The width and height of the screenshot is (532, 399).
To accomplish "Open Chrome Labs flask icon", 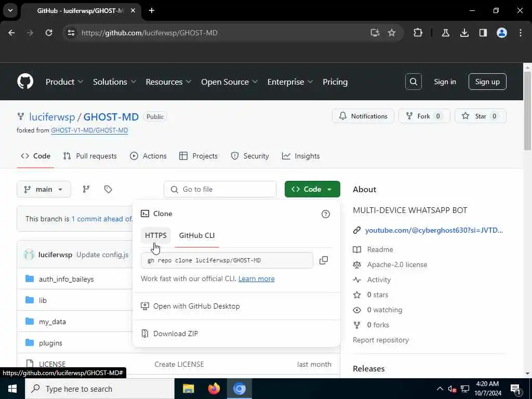I will tap(445, 33).
